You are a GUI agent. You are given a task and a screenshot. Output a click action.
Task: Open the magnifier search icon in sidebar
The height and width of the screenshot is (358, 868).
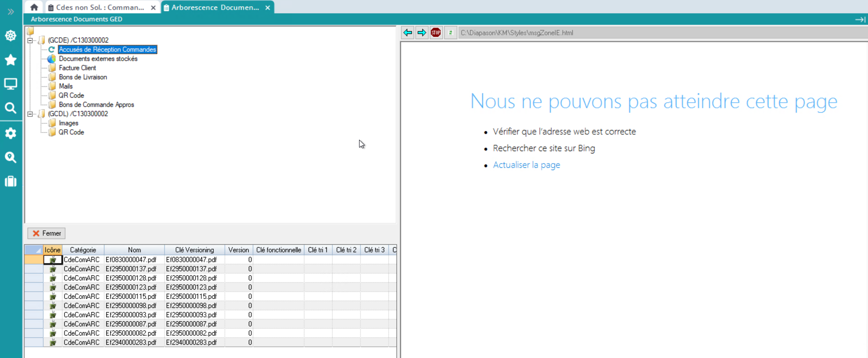[11, 108]
